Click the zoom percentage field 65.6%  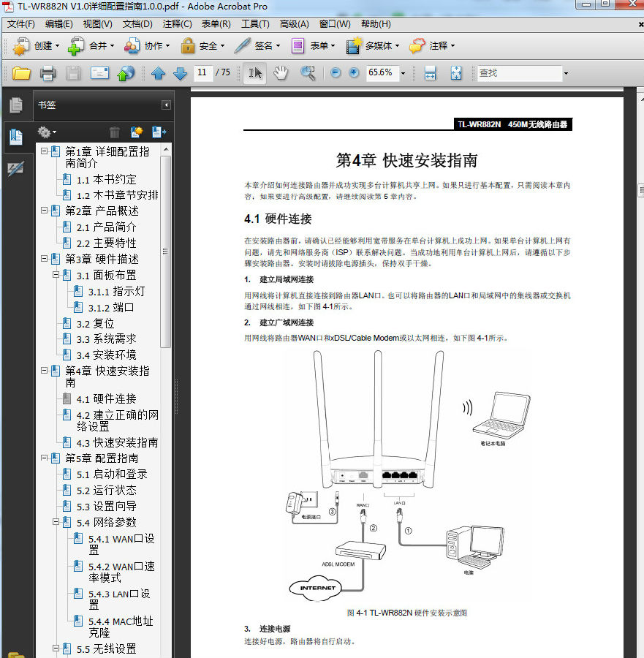pos(382,73)
